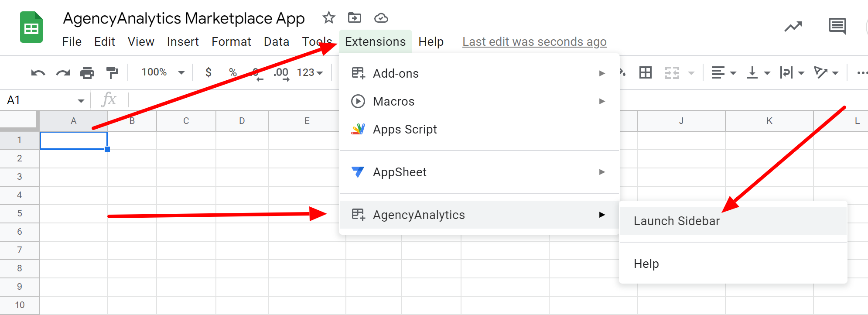Open the Format menu
The height and width of the screenshot is (315, 868).
[x=231, y=42]
